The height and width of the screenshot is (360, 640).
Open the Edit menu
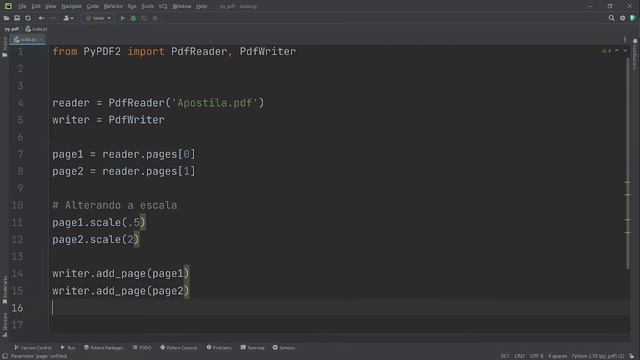tap(36, 6)
